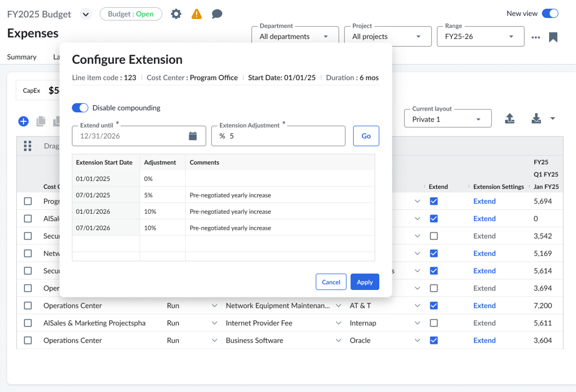Select row checkbox for Internet Provider Fee

(28, 323)
